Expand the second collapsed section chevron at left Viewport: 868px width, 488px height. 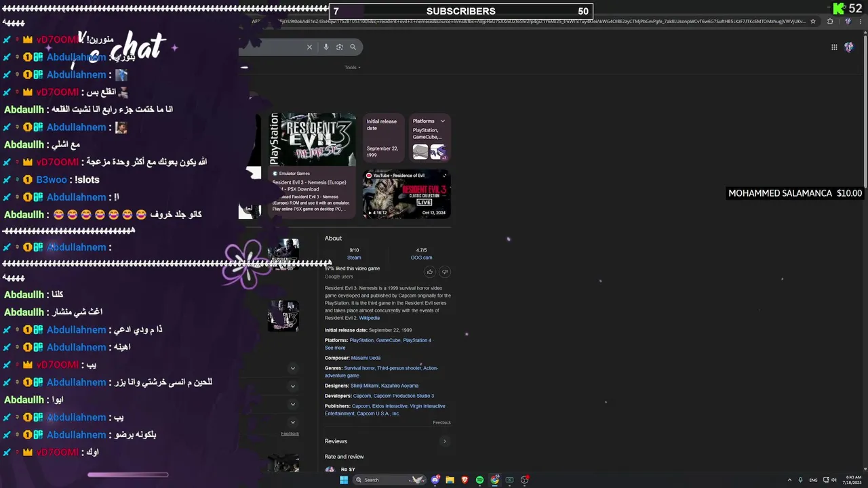point(293,386)
